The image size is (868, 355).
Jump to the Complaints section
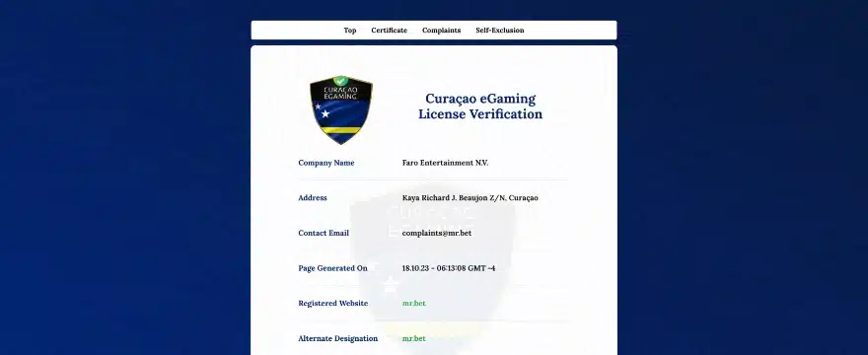coord(441,31)
